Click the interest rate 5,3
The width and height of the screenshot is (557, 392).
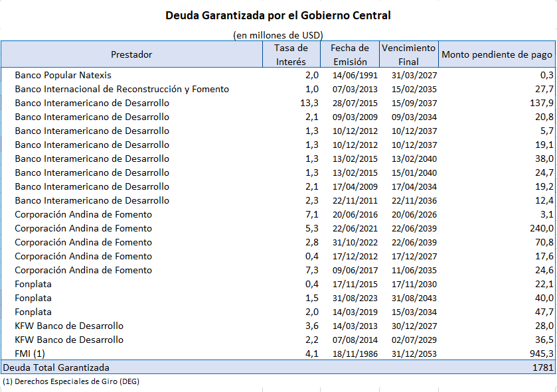[x=312, y=228]
